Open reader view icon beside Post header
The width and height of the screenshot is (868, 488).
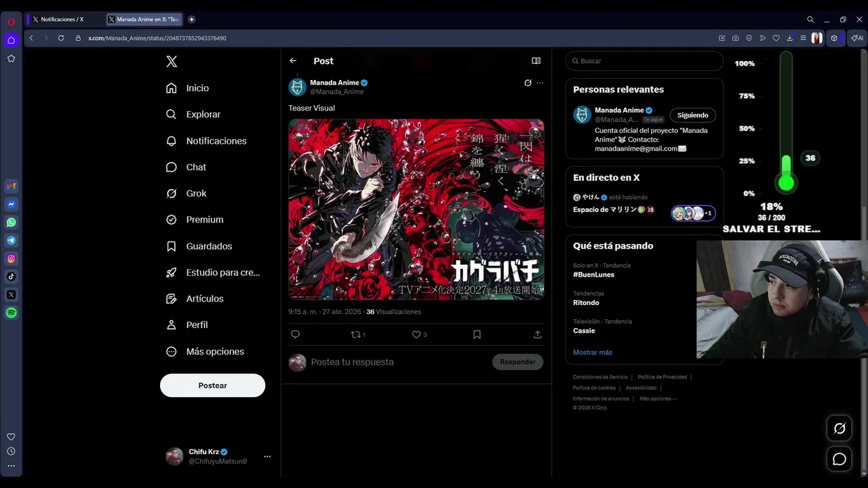[x=536, y=61]
